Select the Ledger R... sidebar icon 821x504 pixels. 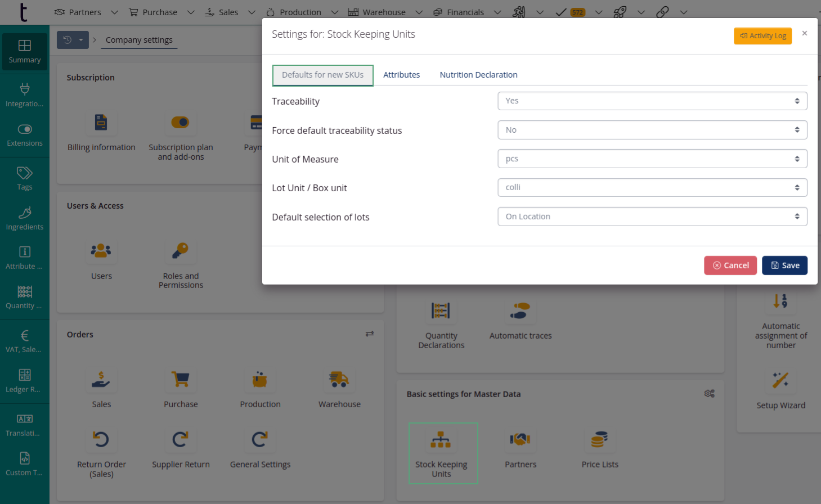point(24,380)
